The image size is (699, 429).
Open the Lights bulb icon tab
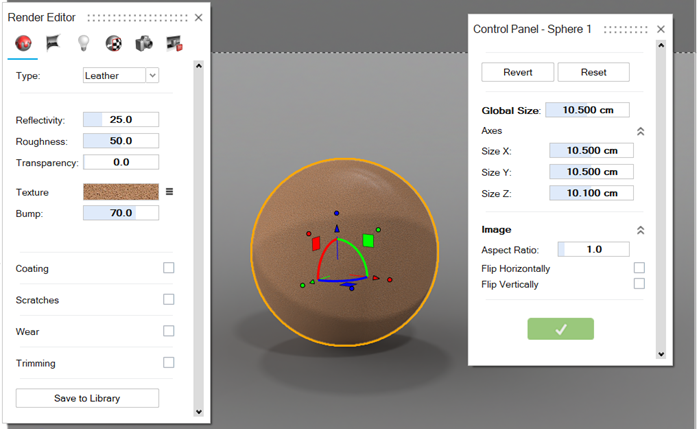[84, 43]
